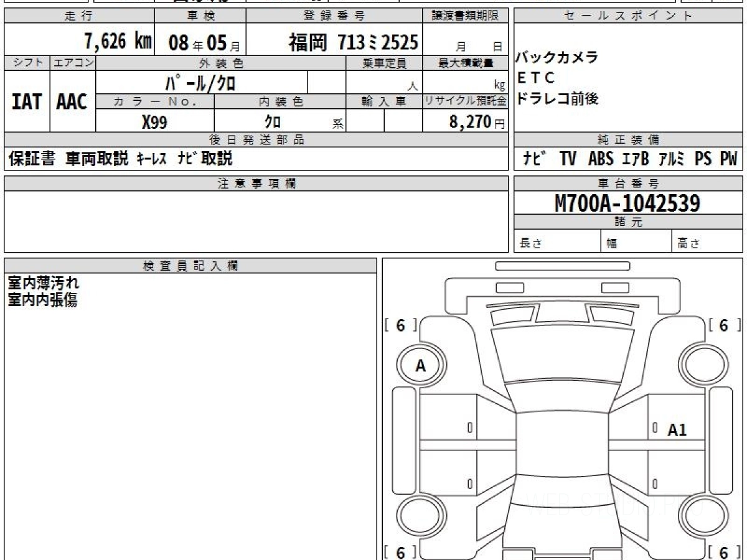747x560 pixels.
Task: Select the registration number 福岡 713ミ2525
Action: point(353,42)
